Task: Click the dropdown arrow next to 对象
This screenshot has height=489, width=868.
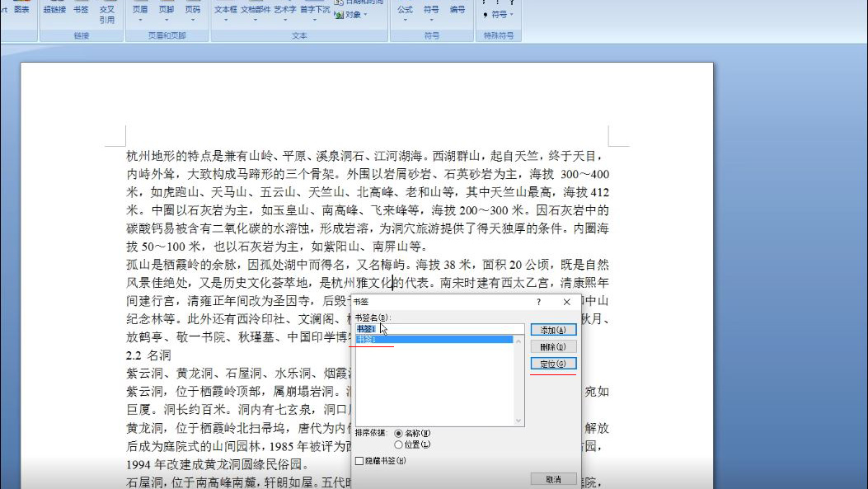Action: (x=365, y=15)
